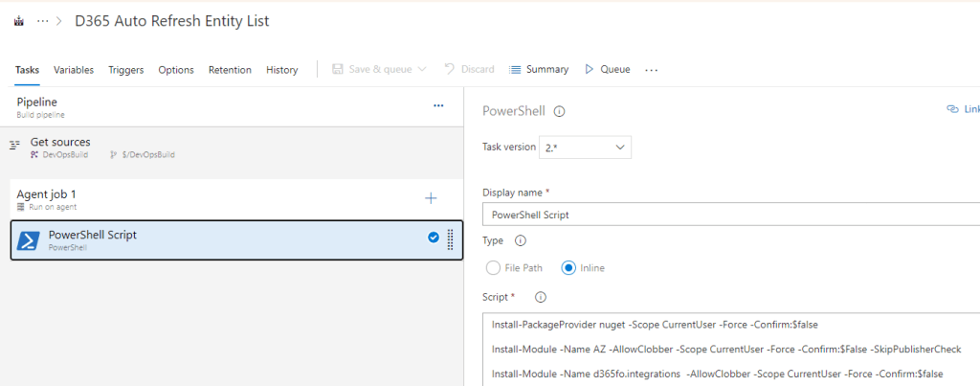The image size is (980, 386).
Task: Open the Retention tab
Action: point(230,70)
